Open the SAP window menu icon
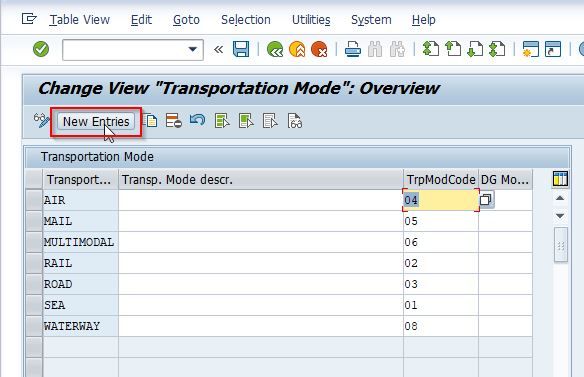Screen dimensions: 584x377 coord(29,19)
